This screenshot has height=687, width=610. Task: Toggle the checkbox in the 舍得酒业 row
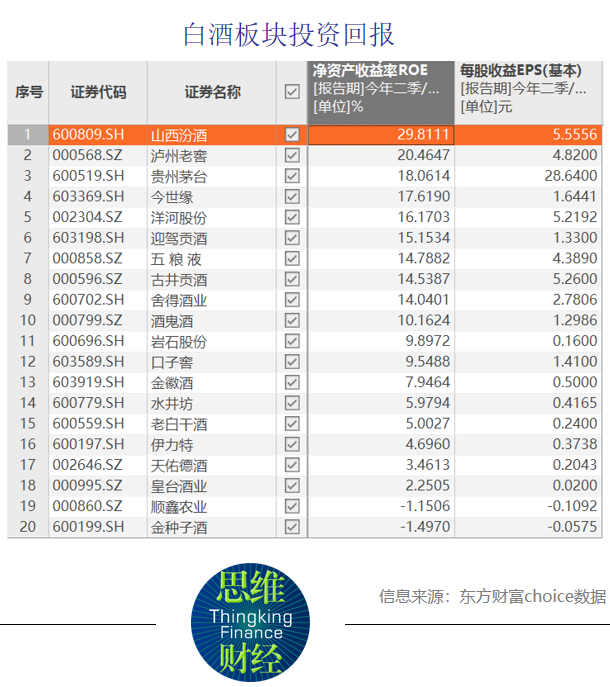tap(292, 300)
